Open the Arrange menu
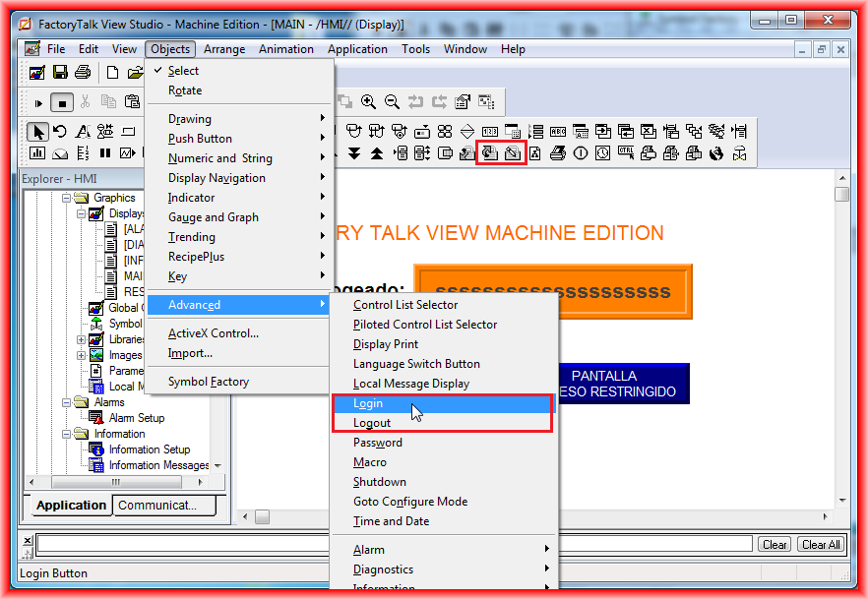Viewport: 868px width, 599px height. point(224,49)
